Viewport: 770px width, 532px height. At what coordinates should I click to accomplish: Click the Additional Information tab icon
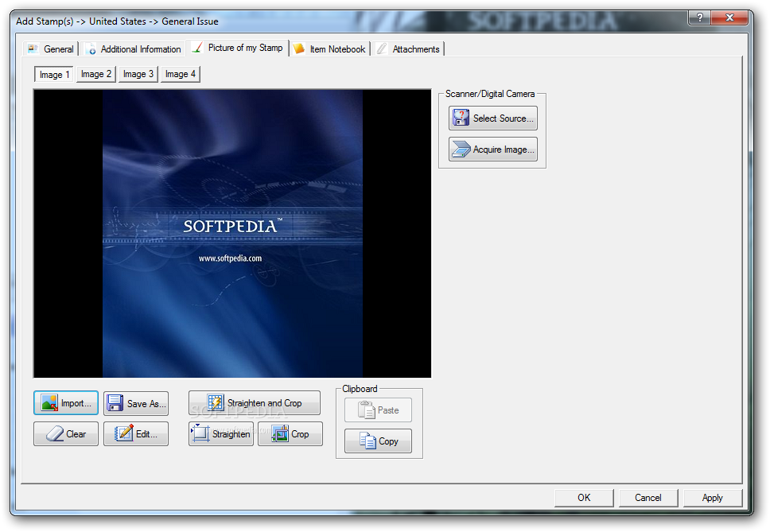(x=91, y=49)
